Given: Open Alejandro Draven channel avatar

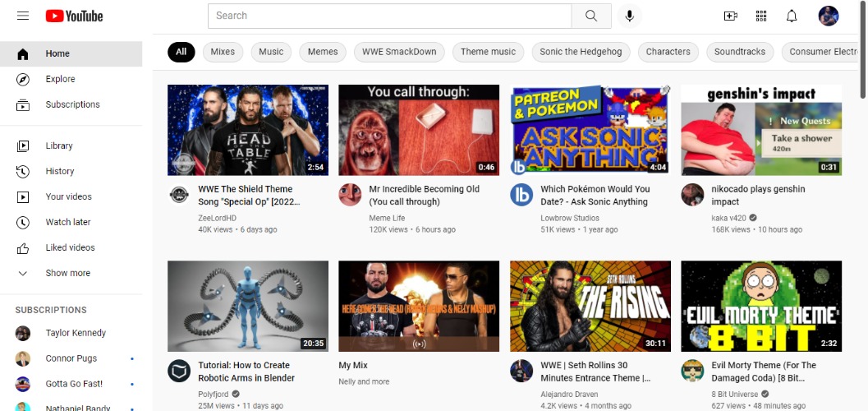Looking at the screenshot, I should pos(521,371).
